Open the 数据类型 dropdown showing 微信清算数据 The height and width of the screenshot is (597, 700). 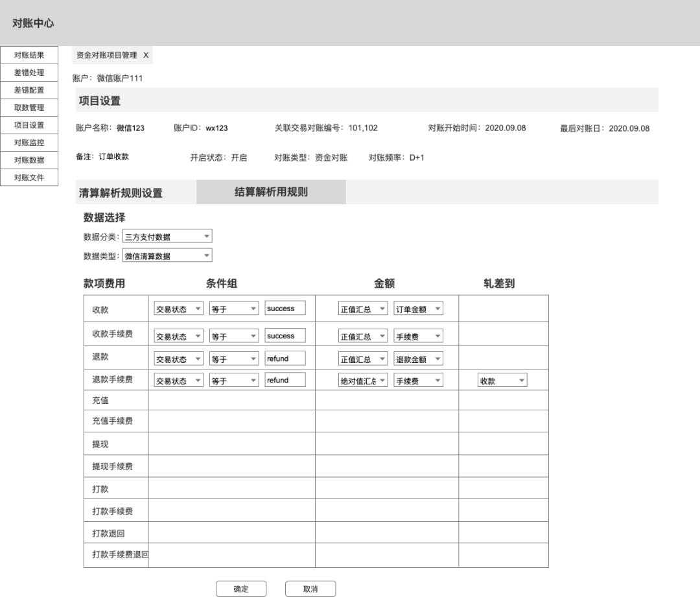click(167, 255)
